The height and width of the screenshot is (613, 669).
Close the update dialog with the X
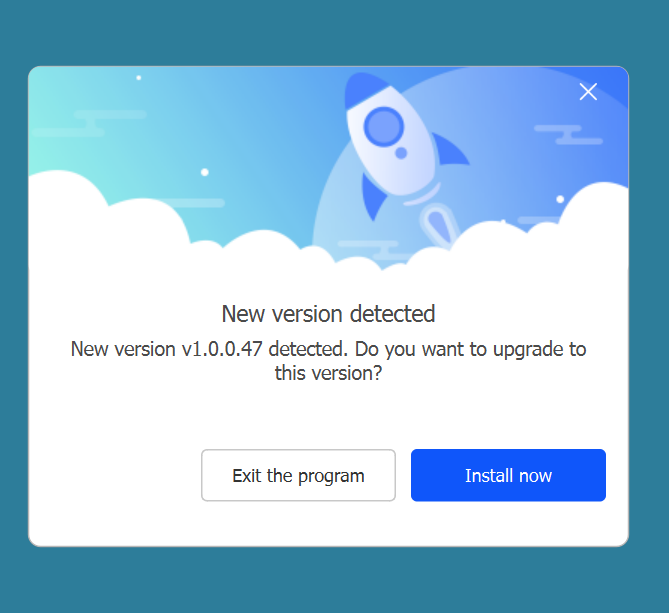tap(588, 92)
